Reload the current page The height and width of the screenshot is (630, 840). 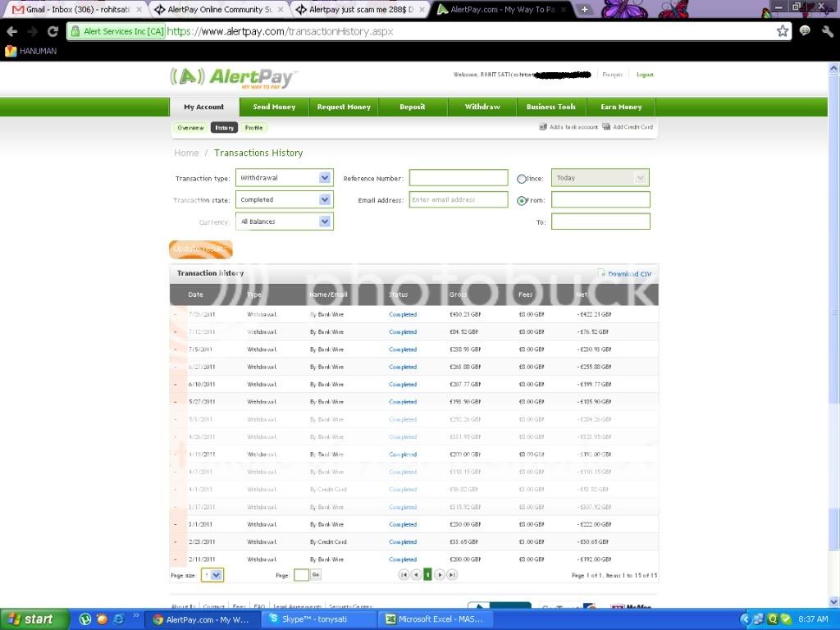52,32
